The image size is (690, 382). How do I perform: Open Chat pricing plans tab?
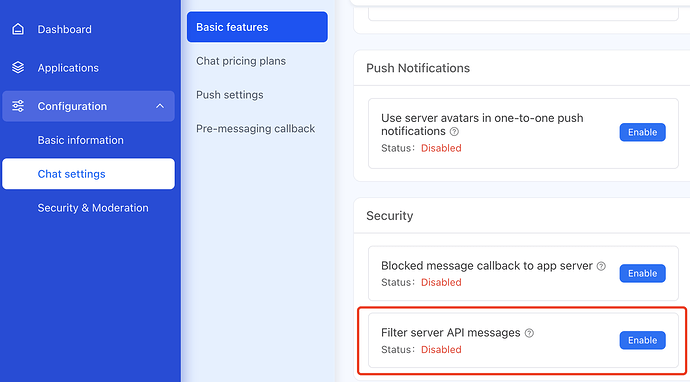click(x=241, y=61)
